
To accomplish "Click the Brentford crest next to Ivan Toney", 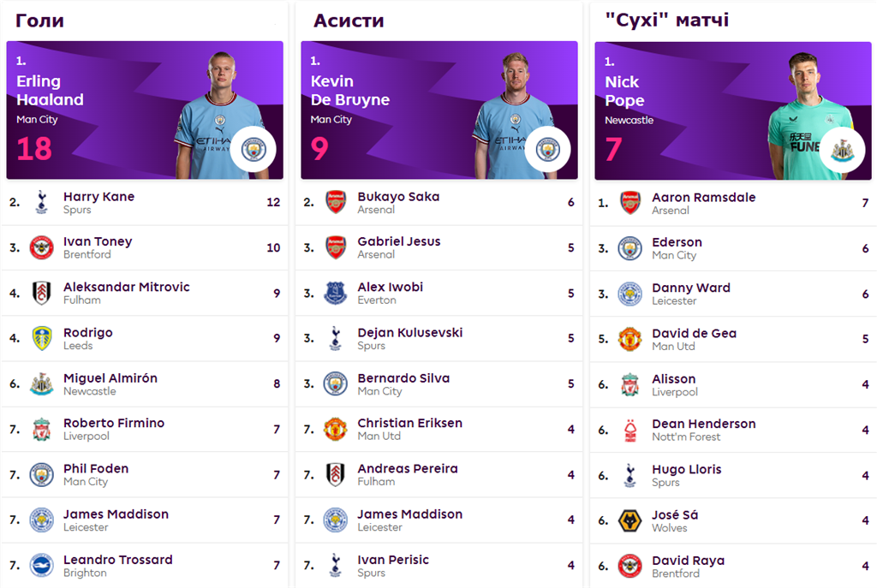I will click(41, 248).
